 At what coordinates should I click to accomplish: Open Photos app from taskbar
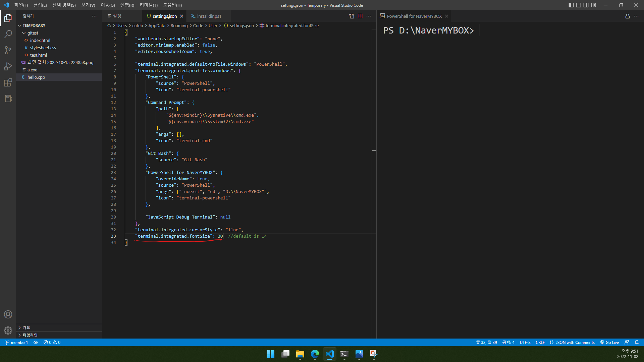click(x=359, y=354)
